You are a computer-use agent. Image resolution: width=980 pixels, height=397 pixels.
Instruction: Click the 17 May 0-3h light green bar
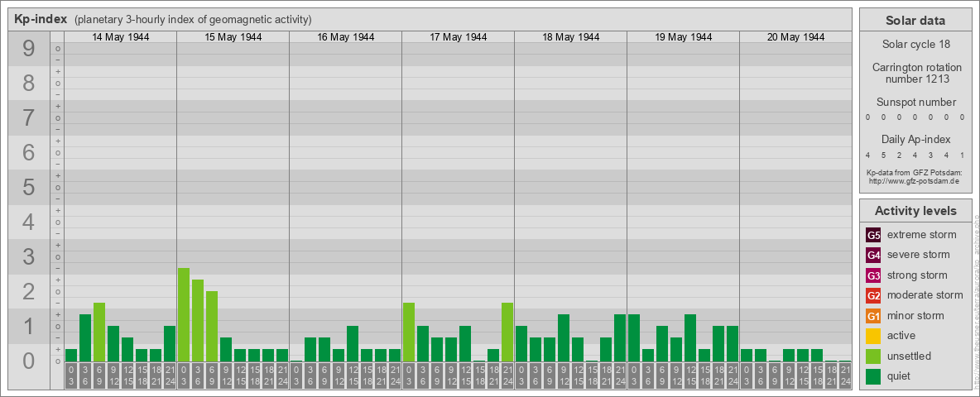(409, 332)
